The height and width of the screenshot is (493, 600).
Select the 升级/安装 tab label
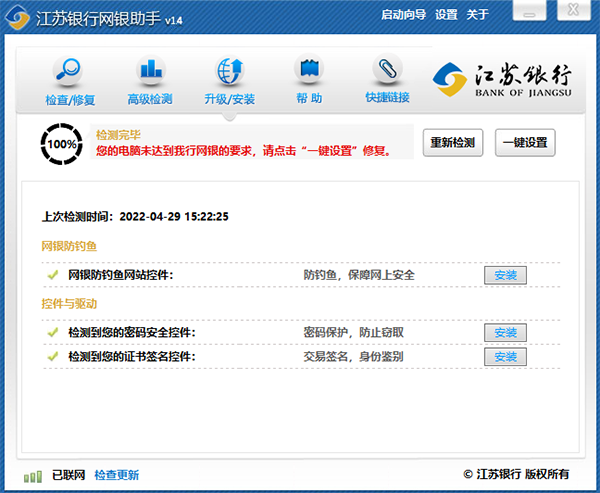pyautogui.click(x=230, y=99)
